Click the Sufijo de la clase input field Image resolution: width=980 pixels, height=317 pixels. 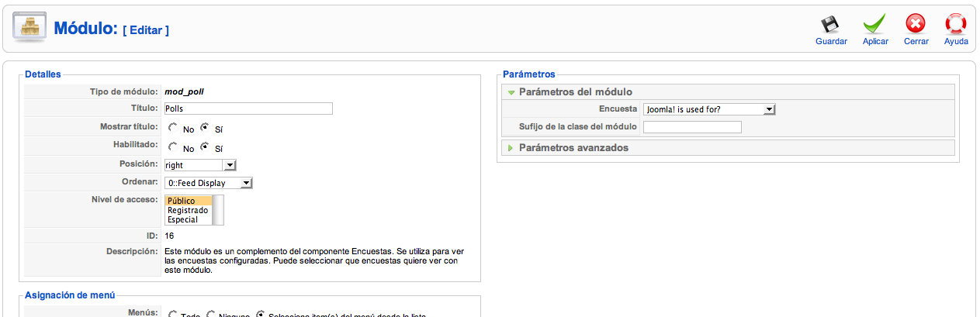point(692,127)
